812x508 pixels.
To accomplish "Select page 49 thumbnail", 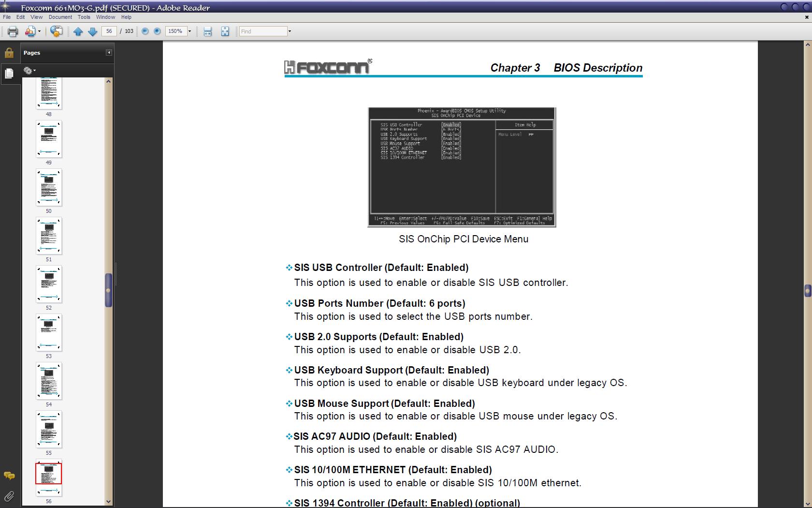I will [49, 139].
